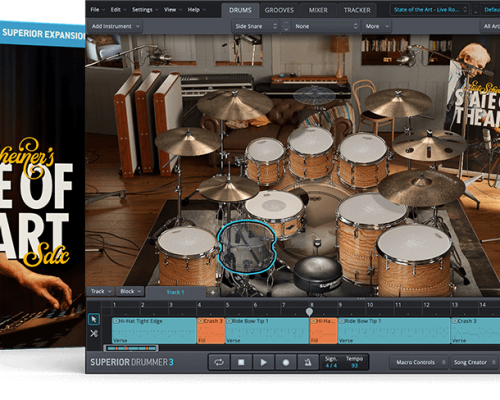The height and width of the screenshot is (400, 500).
Task: Select the floor tom under the ride cymbal
Action: point(415,260)
